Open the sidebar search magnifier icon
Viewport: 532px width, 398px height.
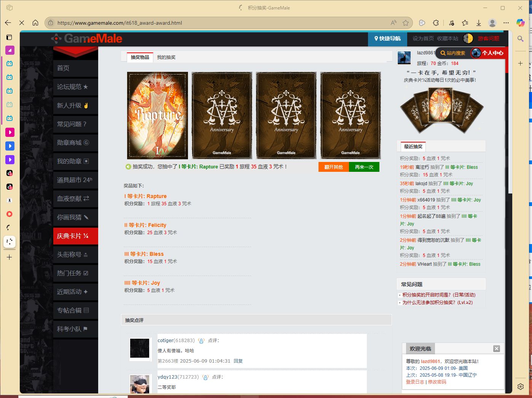(x=520, y=39)
